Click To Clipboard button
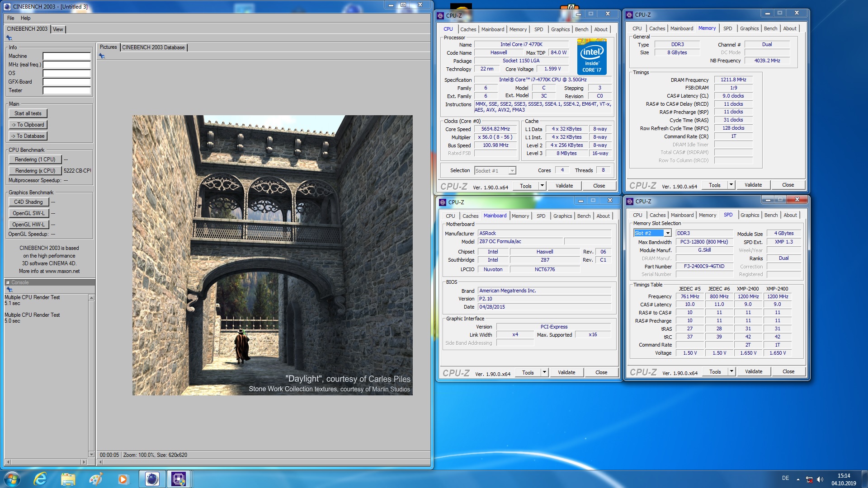The image size is (868, 488). click(28, 125)
